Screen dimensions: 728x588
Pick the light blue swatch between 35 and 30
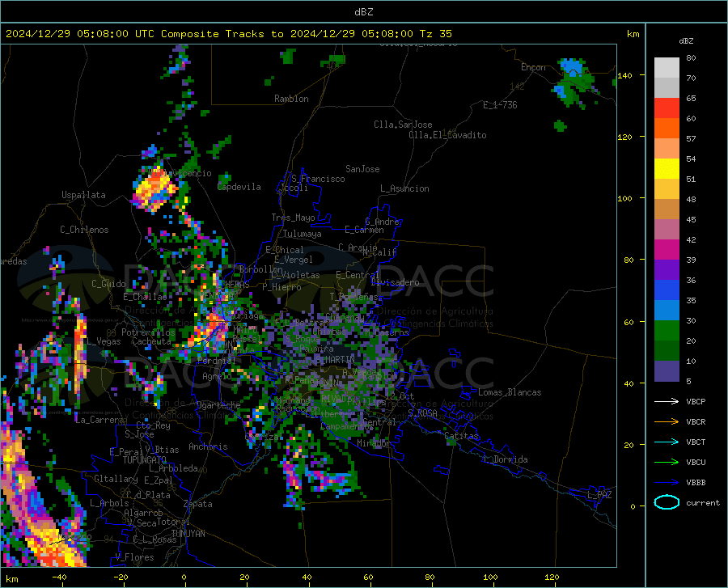point(667,311)
